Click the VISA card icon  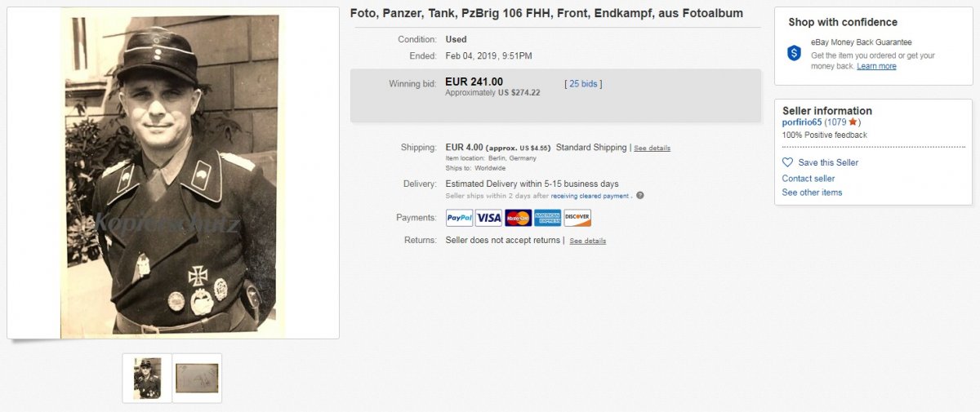click(x=488, y=218)
